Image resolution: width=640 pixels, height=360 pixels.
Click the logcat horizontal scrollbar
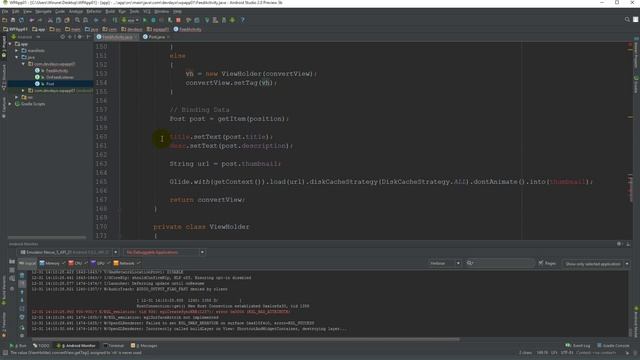tap(246, 339)
